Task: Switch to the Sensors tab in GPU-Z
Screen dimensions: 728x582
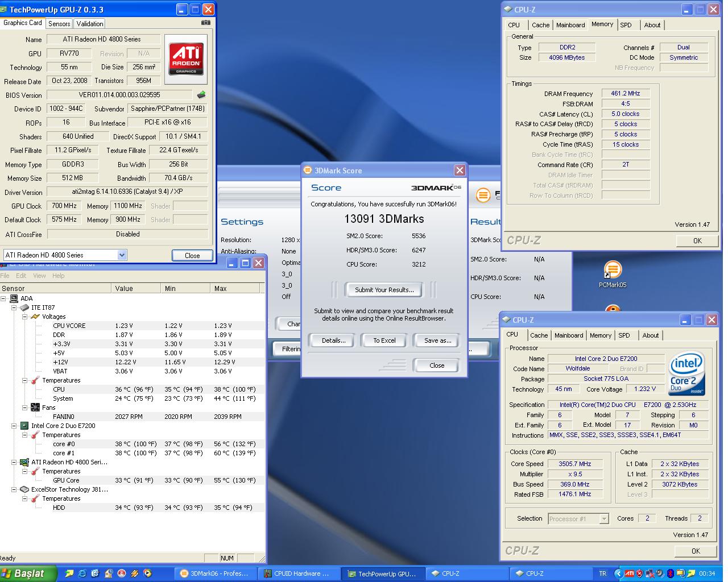Action: tap(59, 24)
